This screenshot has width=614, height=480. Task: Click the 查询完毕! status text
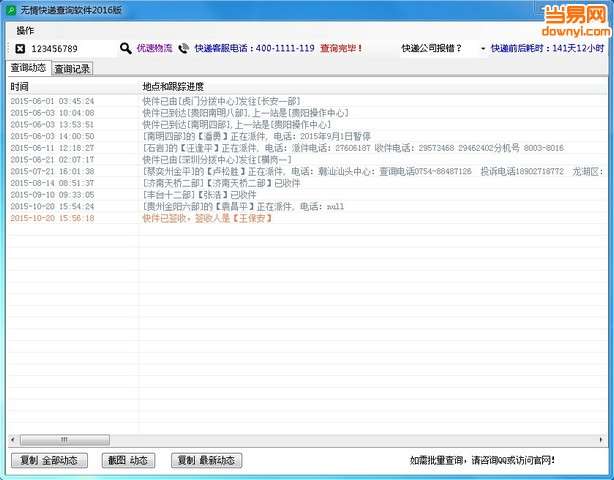pos(341,48)
